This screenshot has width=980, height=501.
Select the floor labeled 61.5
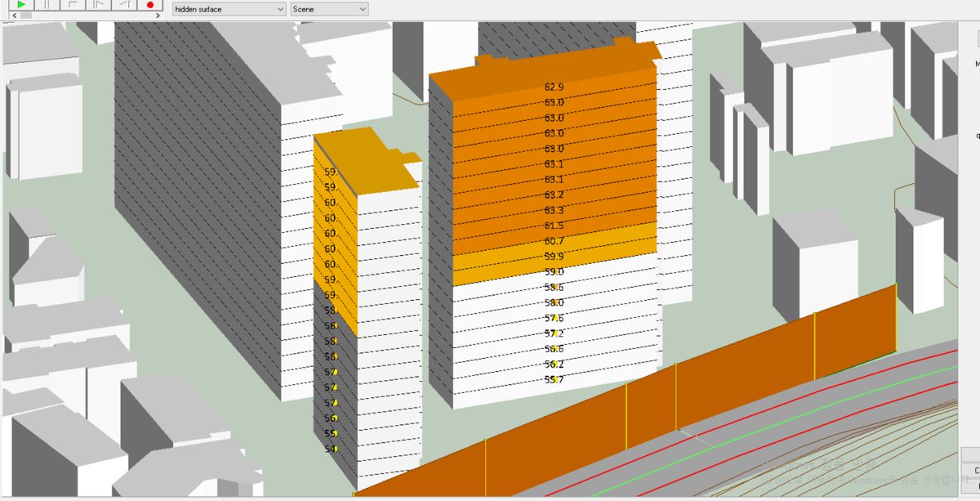click(x=554, y=226)
